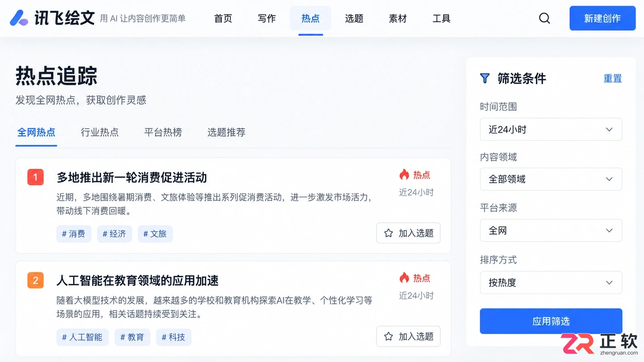Switch to 平台热榜 tab
This screenshot has width=644, height=362.
click(163, 132)
